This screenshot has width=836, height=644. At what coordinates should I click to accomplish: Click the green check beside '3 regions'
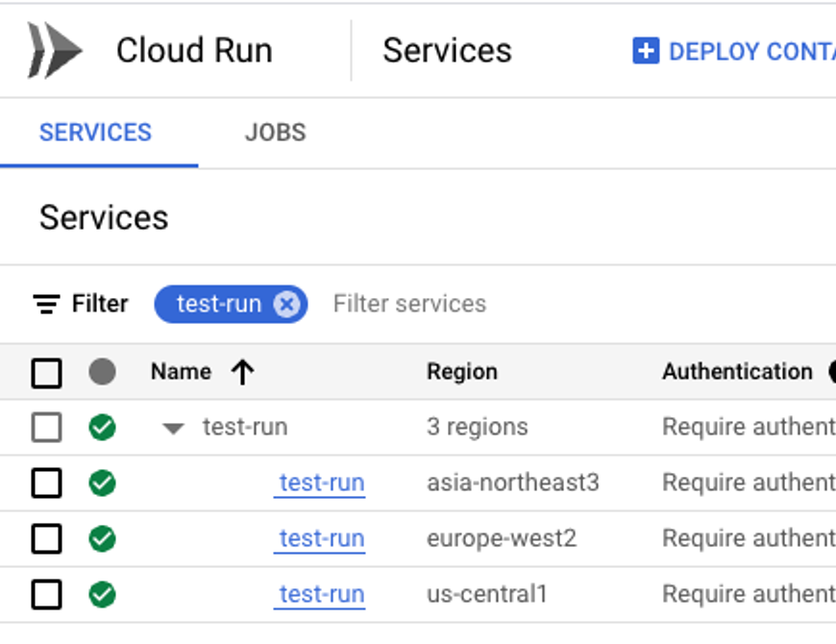coord(103,428)
